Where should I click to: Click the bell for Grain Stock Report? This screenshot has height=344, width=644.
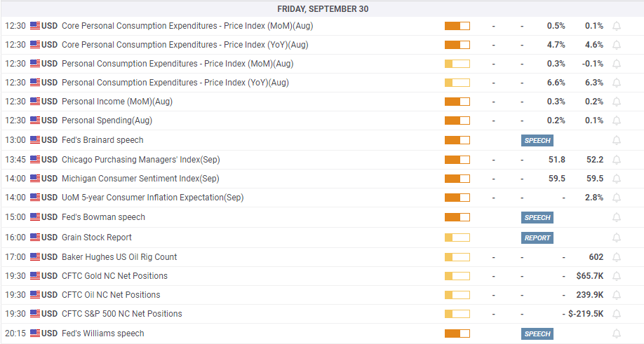pyautogui.click(x=617, y=238)
